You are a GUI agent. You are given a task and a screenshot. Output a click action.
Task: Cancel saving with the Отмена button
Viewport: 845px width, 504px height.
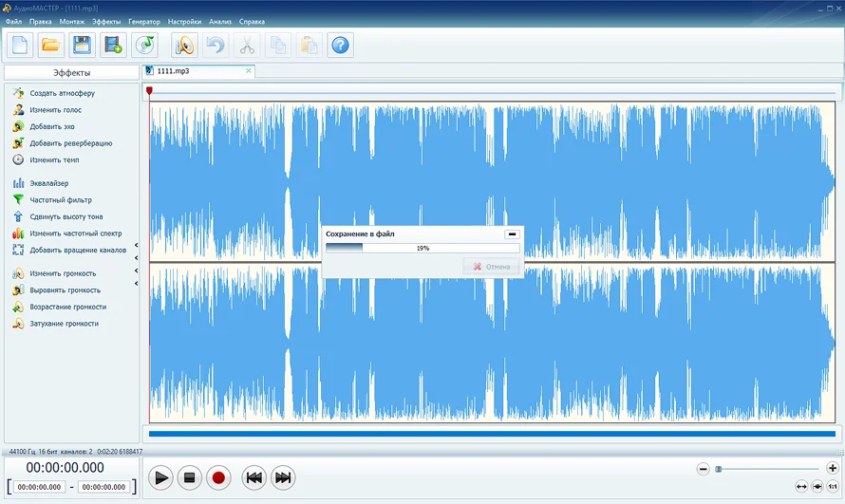click(x=492, y=267)
